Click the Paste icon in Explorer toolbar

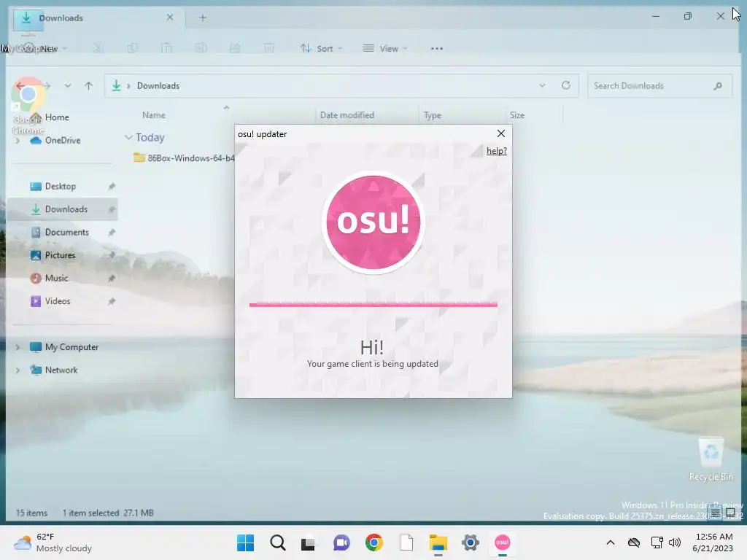coord(166,48)
